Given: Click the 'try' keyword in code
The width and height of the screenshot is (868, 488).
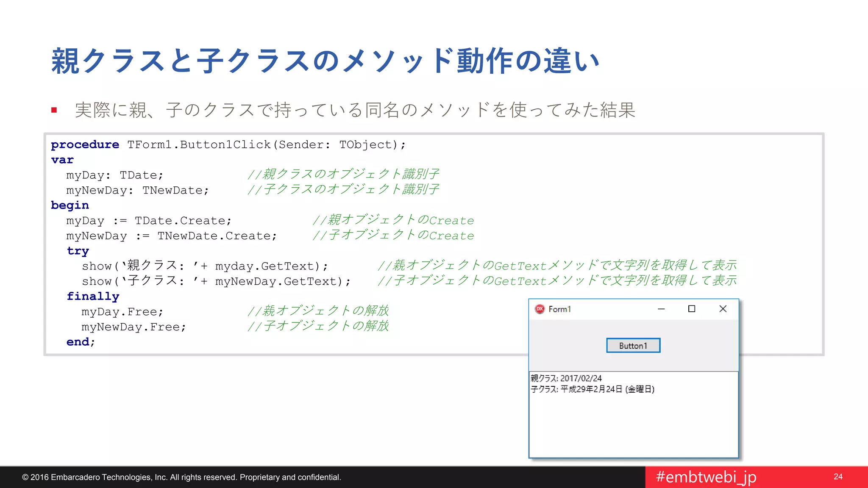Looking at the screenshot, I should pos(78,251).
